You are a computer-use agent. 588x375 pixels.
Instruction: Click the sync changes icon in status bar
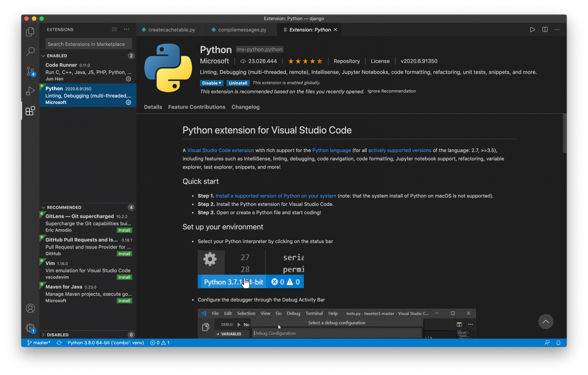tap(59, 342)
